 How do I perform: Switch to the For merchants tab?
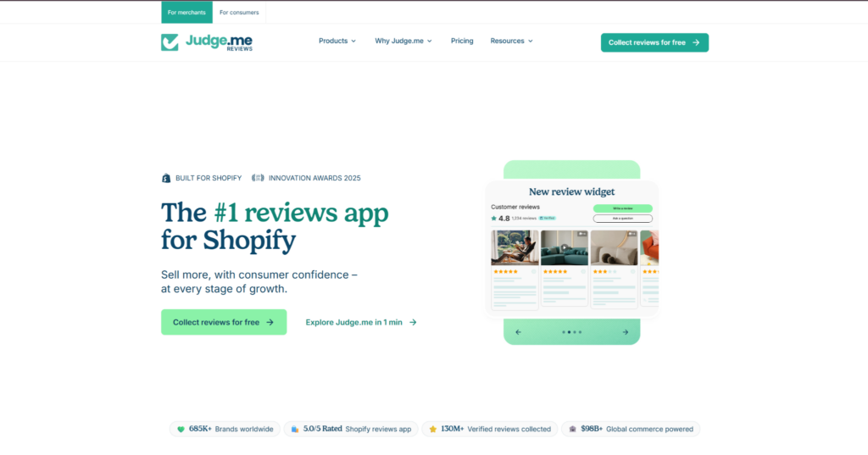pos(186,12)
